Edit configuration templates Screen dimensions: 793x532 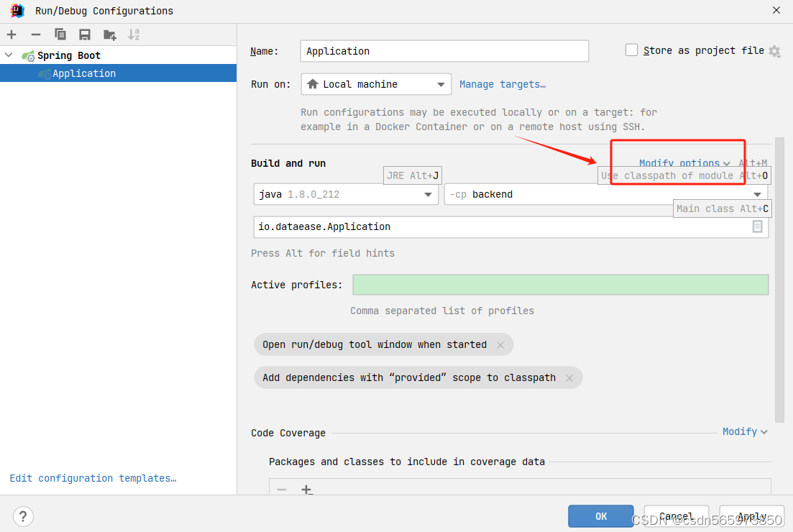(x=92, y=478)
